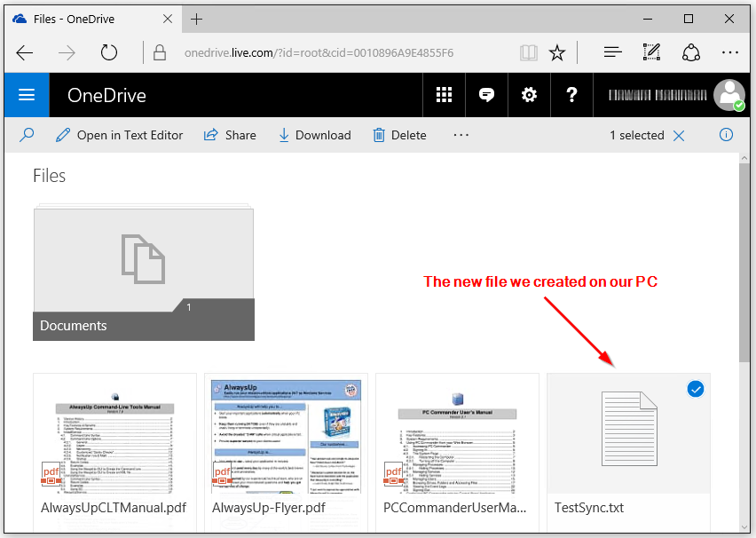
Task: Refresh the page
Action: 109,52
